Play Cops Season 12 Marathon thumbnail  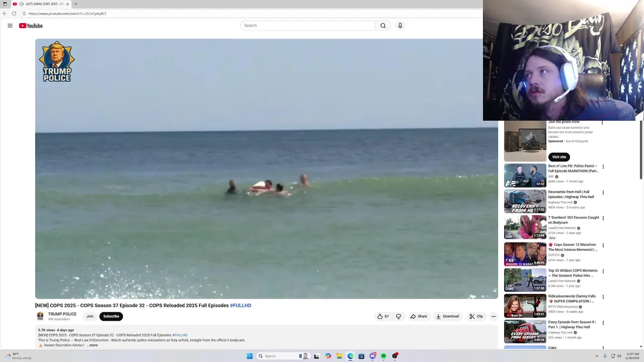525,254
